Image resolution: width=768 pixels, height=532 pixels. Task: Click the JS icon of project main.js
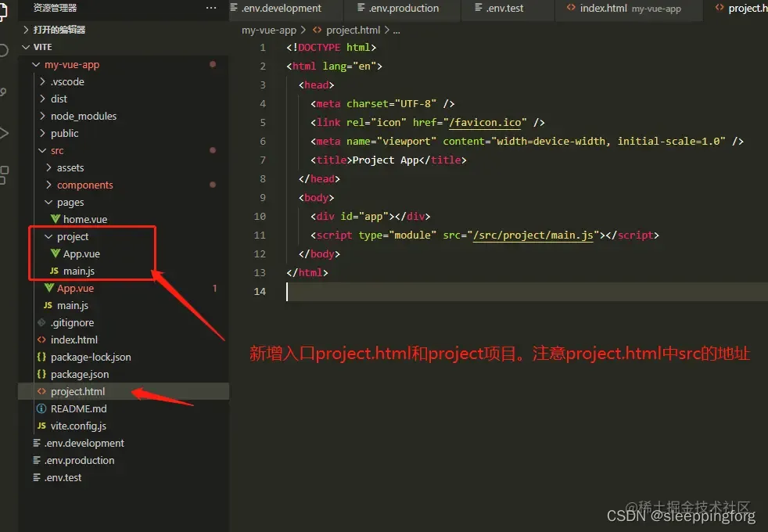[55, 271]
